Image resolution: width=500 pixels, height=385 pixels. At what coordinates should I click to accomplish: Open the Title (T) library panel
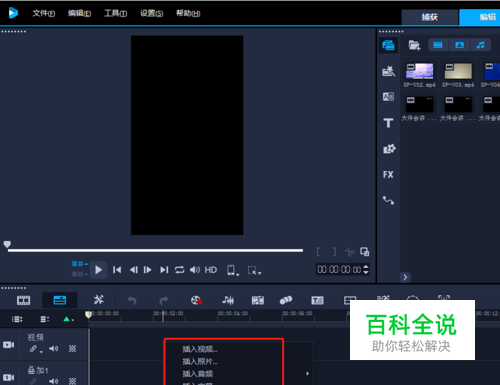[388, 123]
